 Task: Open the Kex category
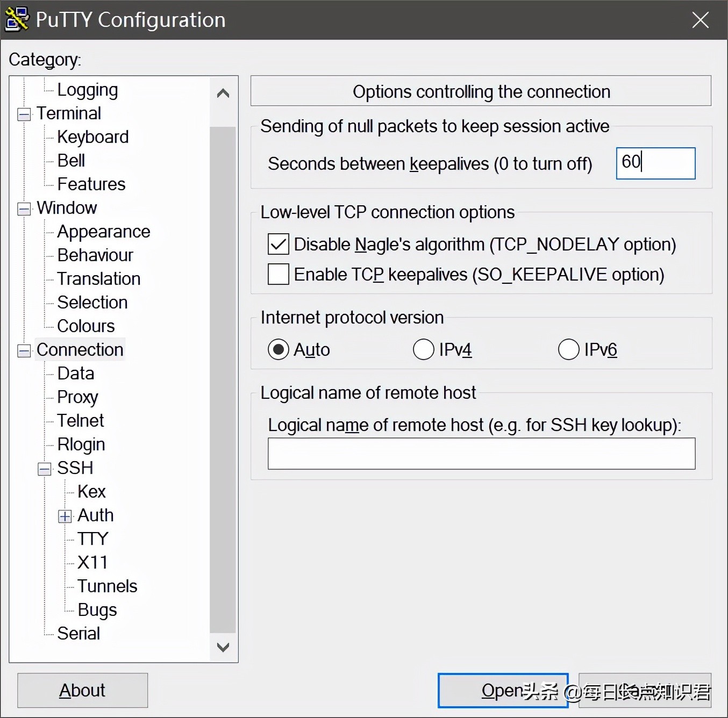tap(91, 492)
